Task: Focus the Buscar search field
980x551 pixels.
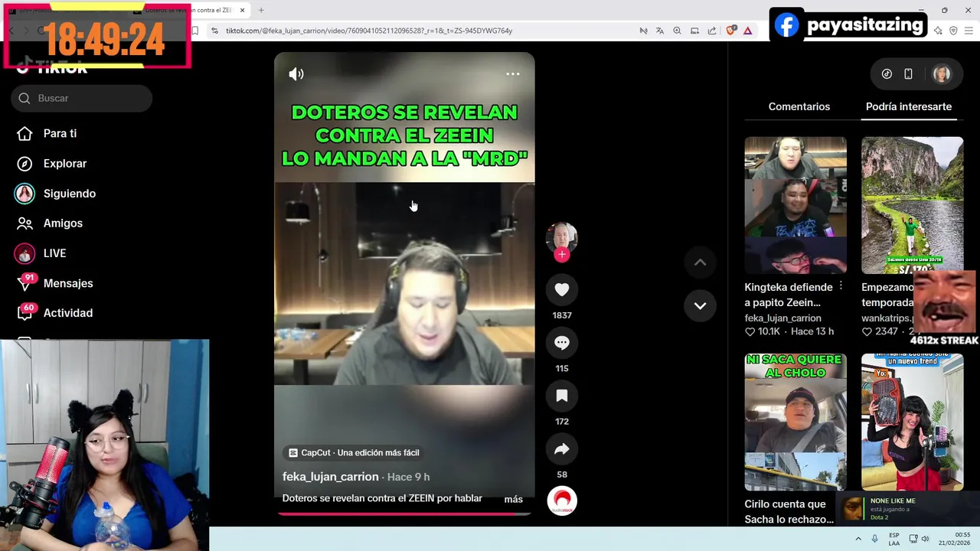Action: click(82, 98)
